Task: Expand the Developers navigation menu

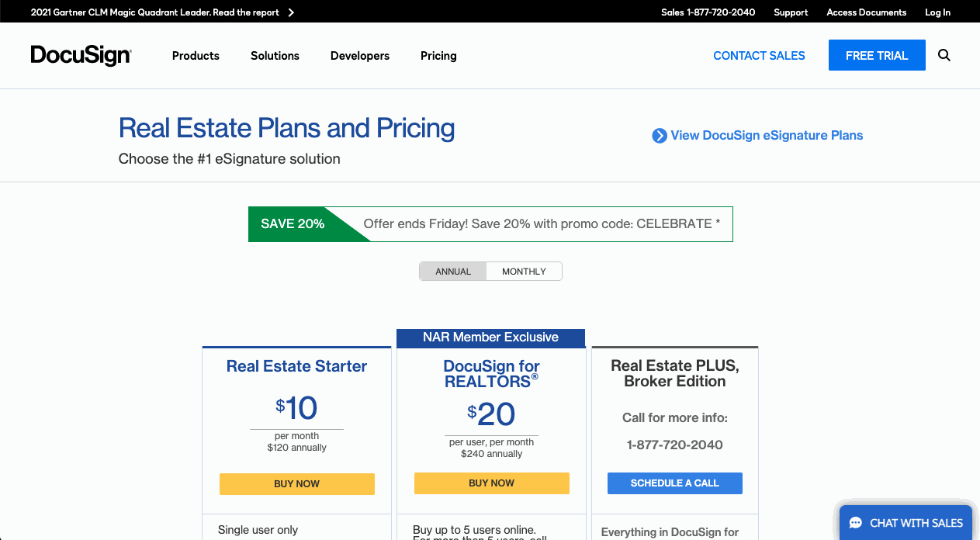Action: (x=359, y=55)
